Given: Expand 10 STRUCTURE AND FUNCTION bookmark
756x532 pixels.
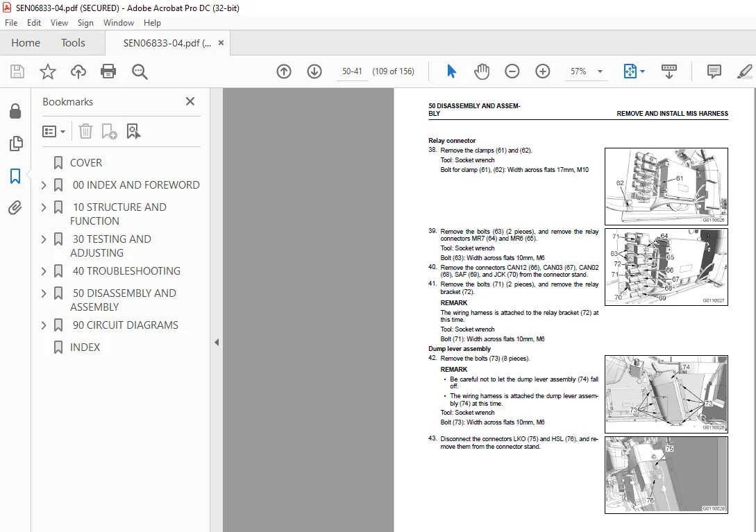Looking at the screenshot, I should point(44,207).
